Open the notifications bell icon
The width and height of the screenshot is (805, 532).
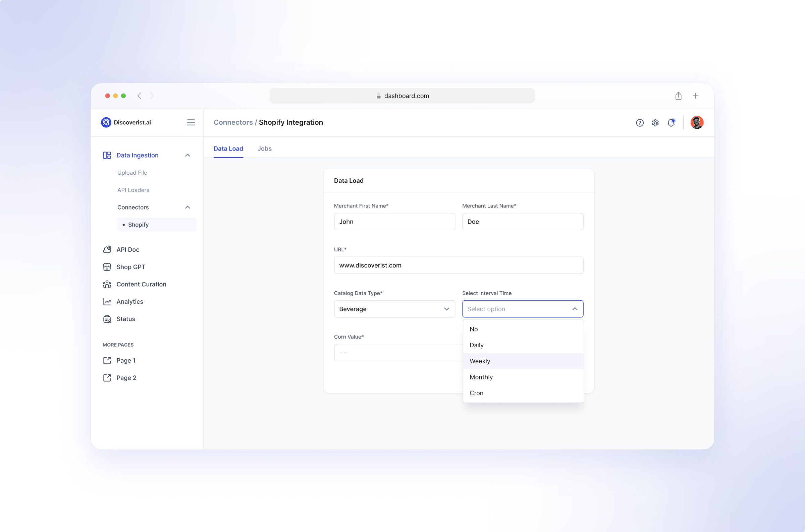(x=671, y=123)
